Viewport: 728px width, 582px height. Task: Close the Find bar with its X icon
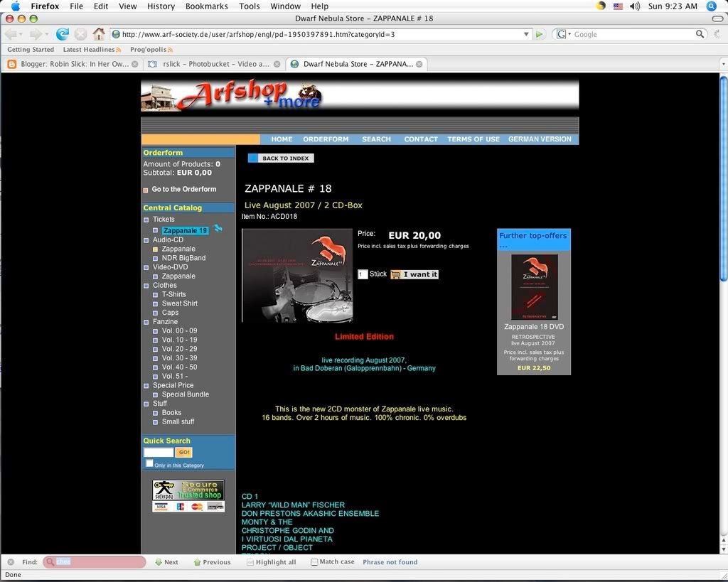pyautogui.click(x=11, y=562)
